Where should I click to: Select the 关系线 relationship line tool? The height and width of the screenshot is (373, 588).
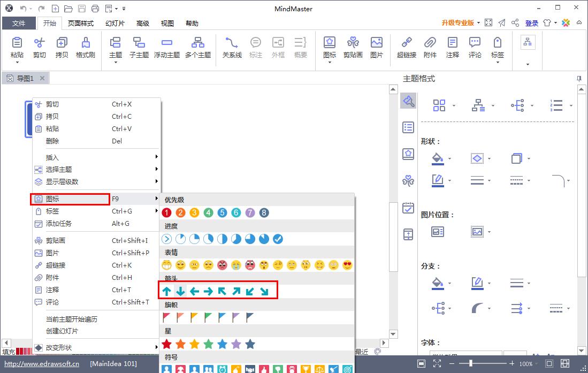click(232, 47)
